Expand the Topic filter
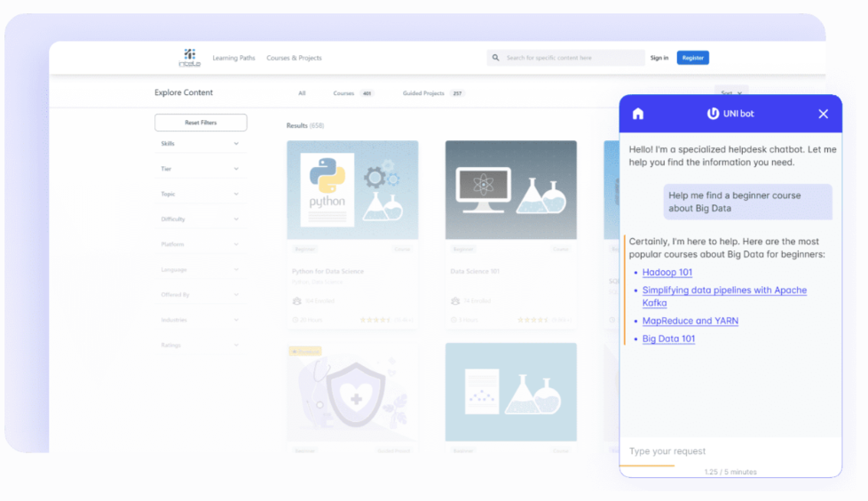This screenshot has height=501, width=868. point(200,194)
